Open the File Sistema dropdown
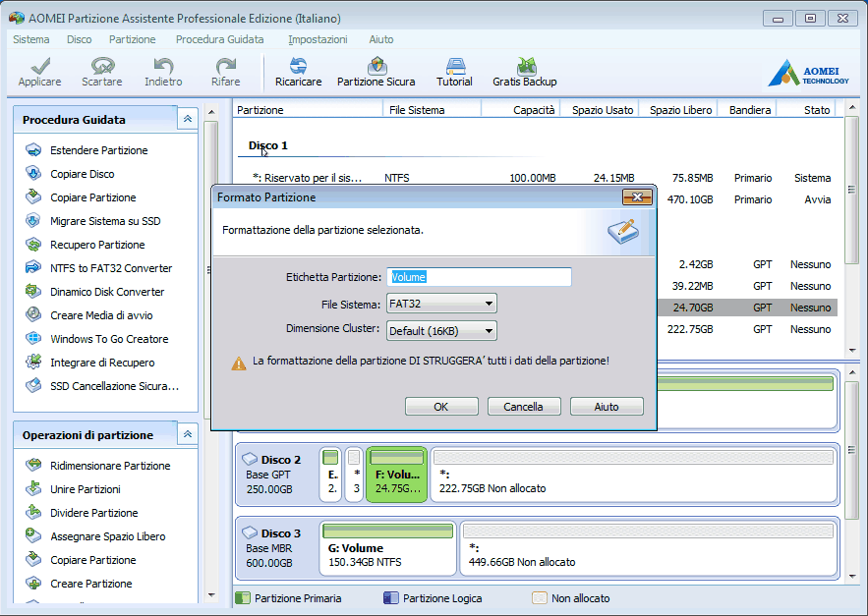 click(x=441, y=304)
